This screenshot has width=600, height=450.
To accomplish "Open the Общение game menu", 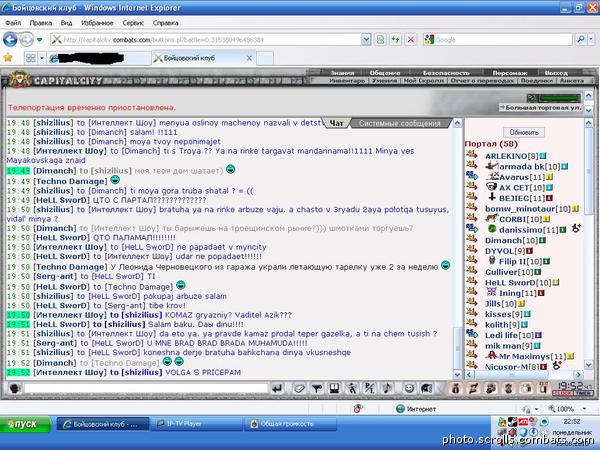I will [385, 73].
